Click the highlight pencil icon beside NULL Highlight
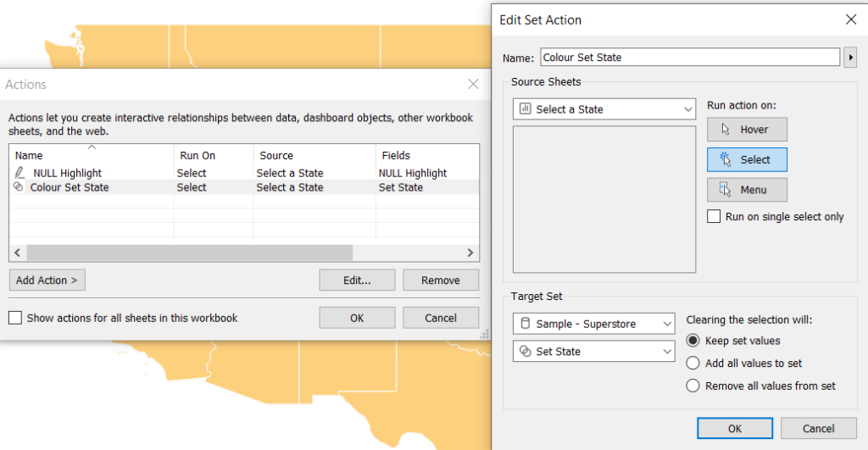 click(x=19, y=173)
